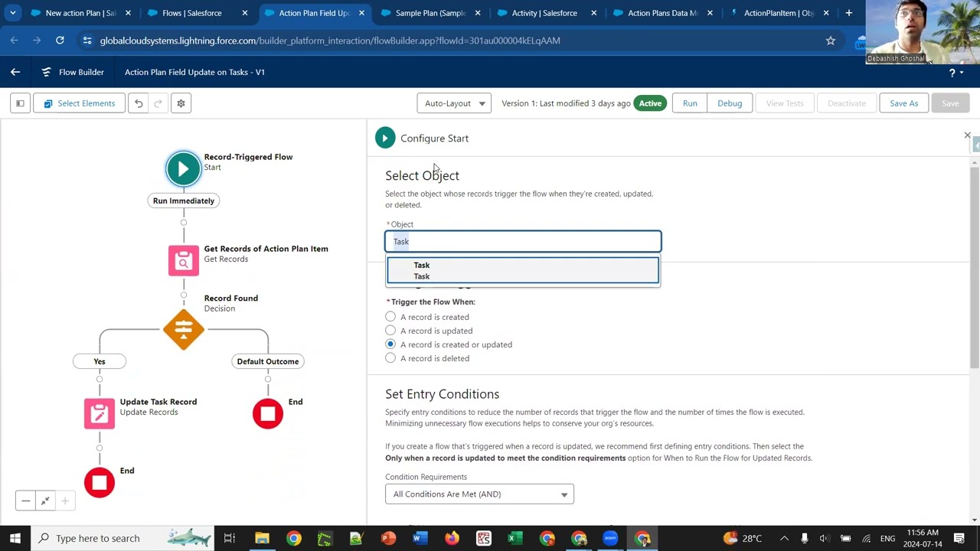Switch to Action Plans Data Model tab
This screenshot has height=551, width=980.
[x=663, y=13]
